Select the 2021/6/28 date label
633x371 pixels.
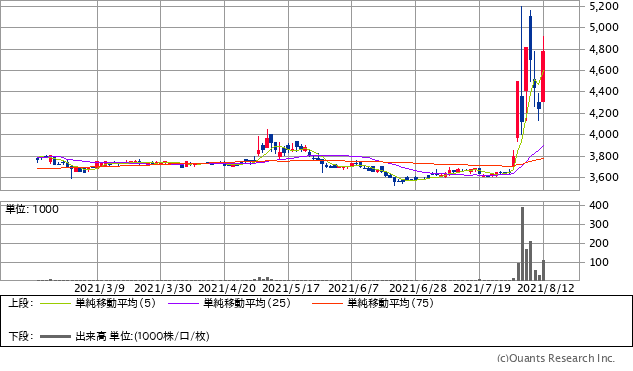click(418, 288)
